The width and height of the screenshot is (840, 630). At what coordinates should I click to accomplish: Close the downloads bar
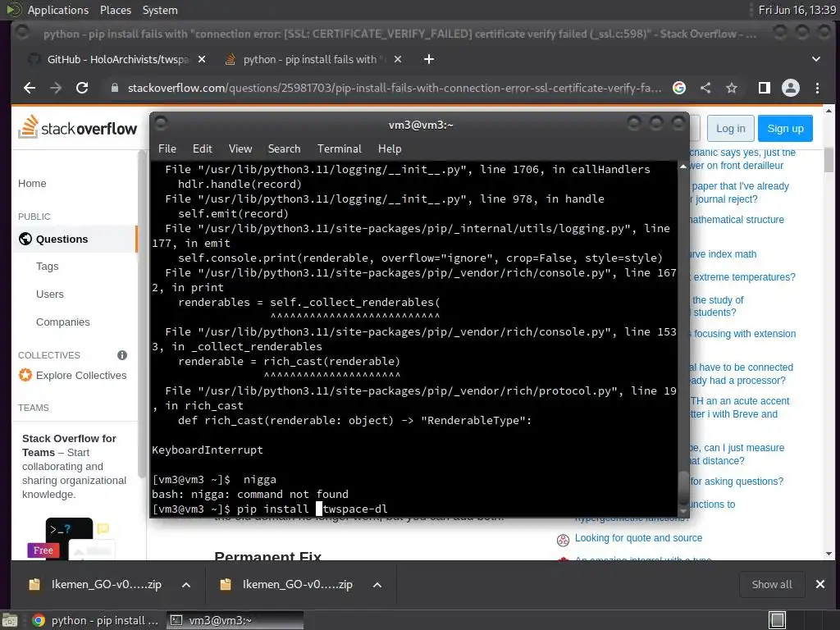(x=820, y=584)
